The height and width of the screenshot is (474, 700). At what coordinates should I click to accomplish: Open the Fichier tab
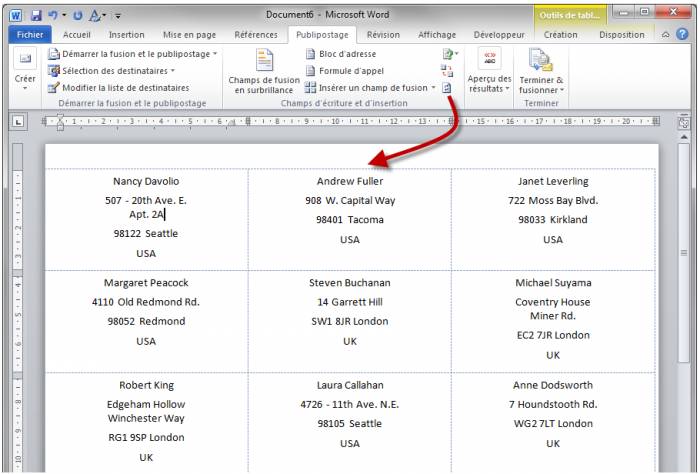[x=28, y=34]
